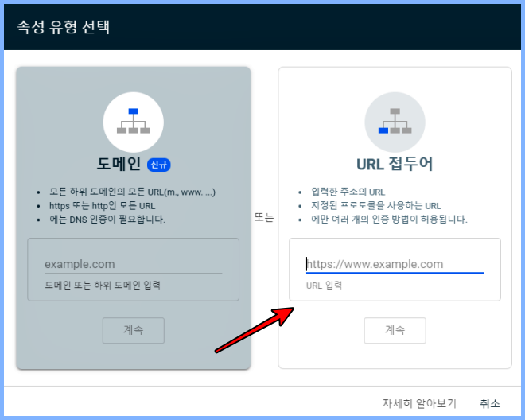Click the 속성 유형 선택 dialog title
The height and width of the screenshot is (420, 525).
click(64, 27)
